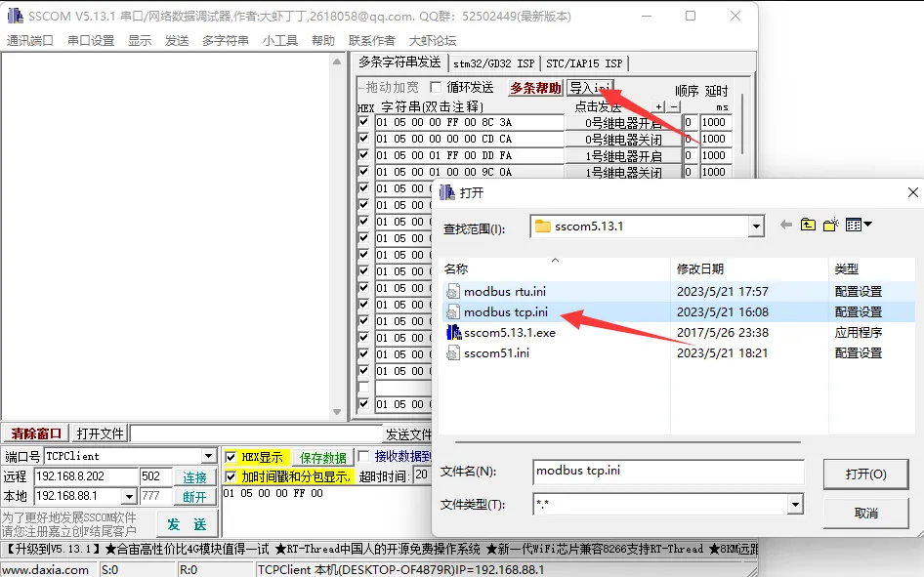Open the 查找范围 sscom5.13.1 folder dropdown

coord(756,225)
